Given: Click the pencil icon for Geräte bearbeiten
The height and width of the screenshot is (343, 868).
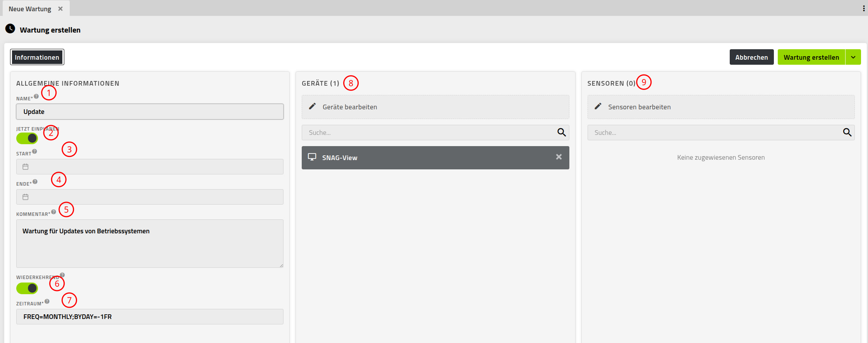Looking at the screenshot, I should 312,106.
